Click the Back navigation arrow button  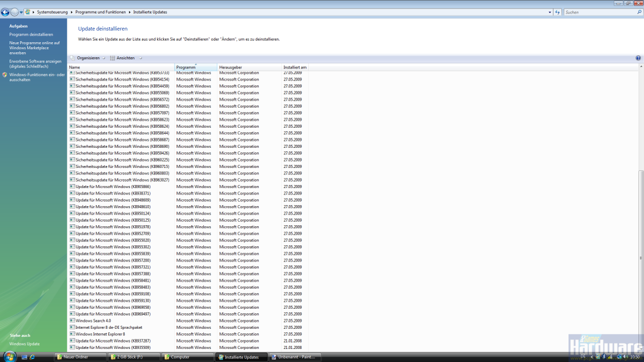coord(6,12)
